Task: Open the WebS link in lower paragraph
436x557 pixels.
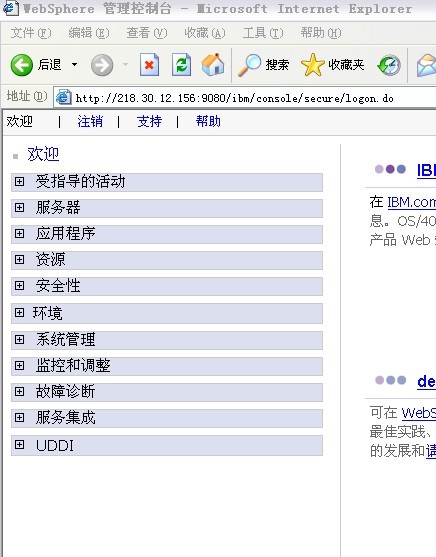Action: click(419, 413)
